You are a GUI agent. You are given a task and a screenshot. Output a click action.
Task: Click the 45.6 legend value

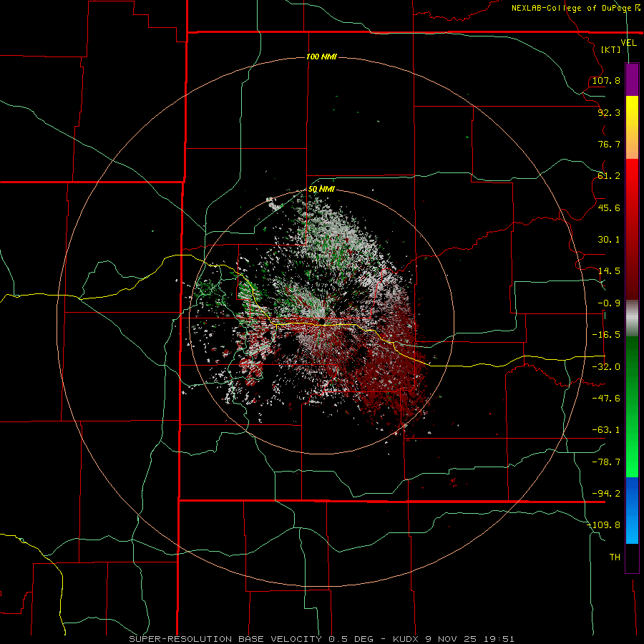[x=609, y=208]
